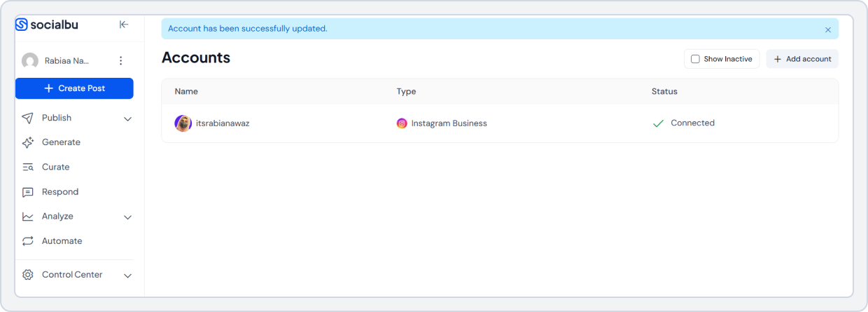868x312 pixels.
Task: Expand the Analyze menu chevron
Action: (x=127, y=217)
